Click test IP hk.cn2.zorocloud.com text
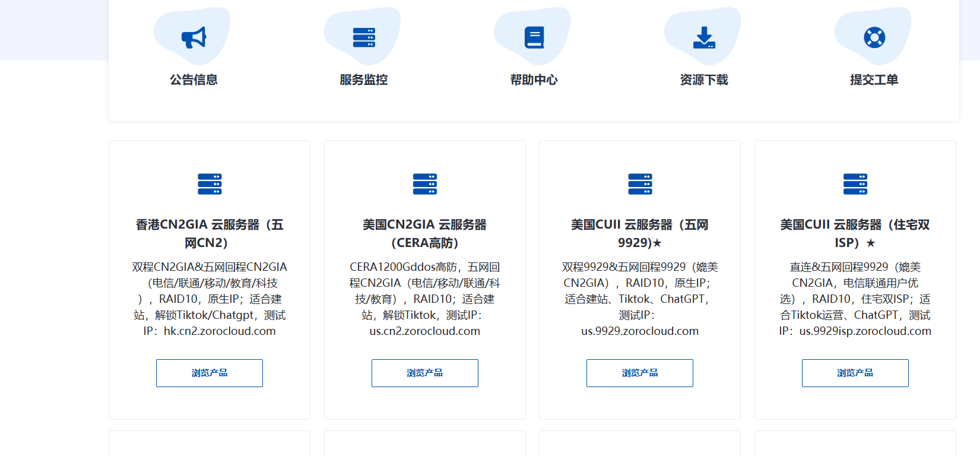Viewport: 980px width, 456px height. pyautogui.click(x=220, y=331)
